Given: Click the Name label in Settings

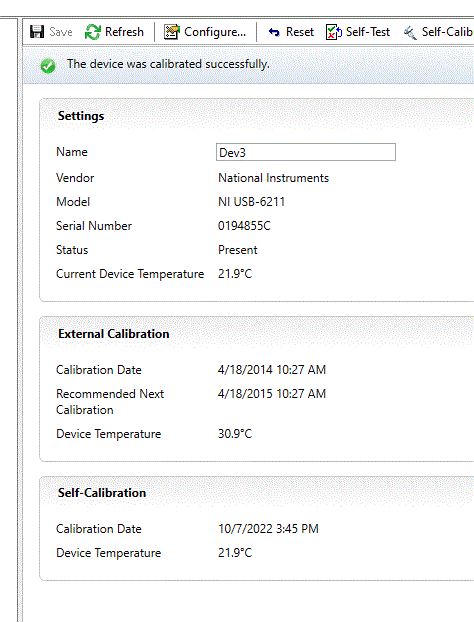Looking at the screenshot, I should 72,152.
